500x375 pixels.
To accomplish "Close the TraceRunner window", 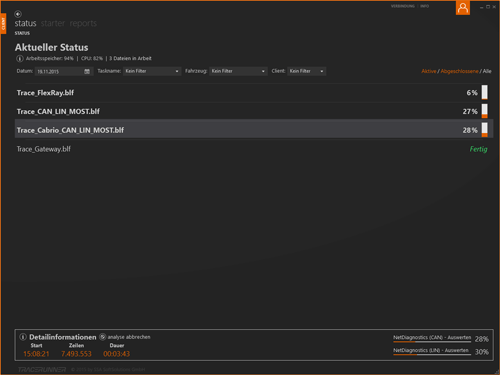I will [x=494, y=7].
